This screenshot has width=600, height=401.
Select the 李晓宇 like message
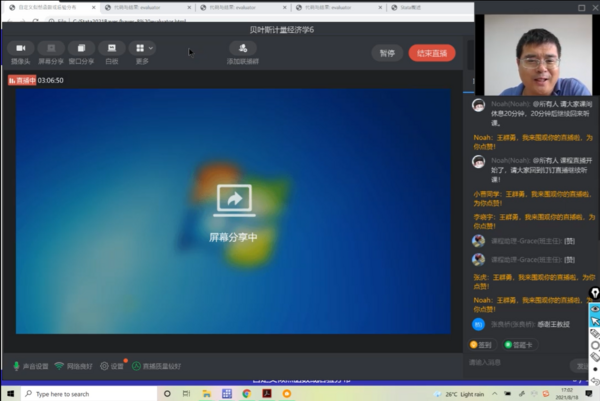pyautogui.click(x=534, y=221)
